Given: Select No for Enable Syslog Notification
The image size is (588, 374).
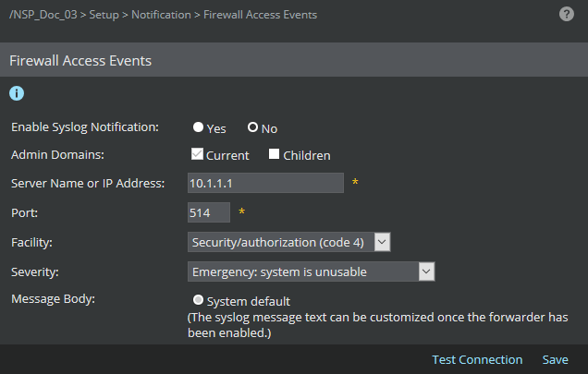Looking at the screenshot, I should [x=252, y=127].
